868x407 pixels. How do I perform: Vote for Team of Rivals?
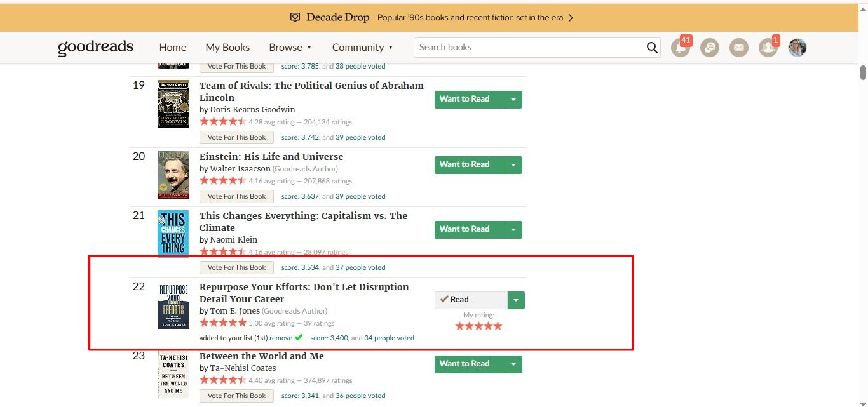[236, 137]
